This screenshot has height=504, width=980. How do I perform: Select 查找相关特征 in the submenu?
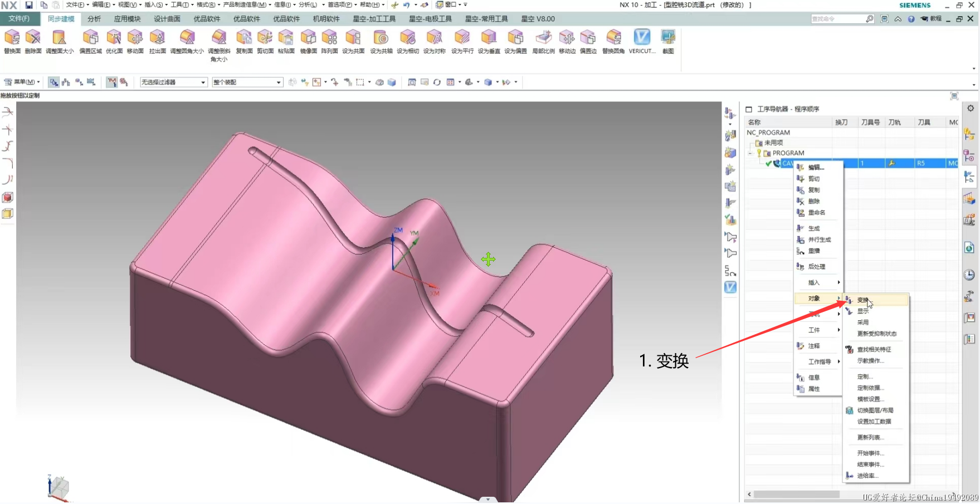(876, 350)
